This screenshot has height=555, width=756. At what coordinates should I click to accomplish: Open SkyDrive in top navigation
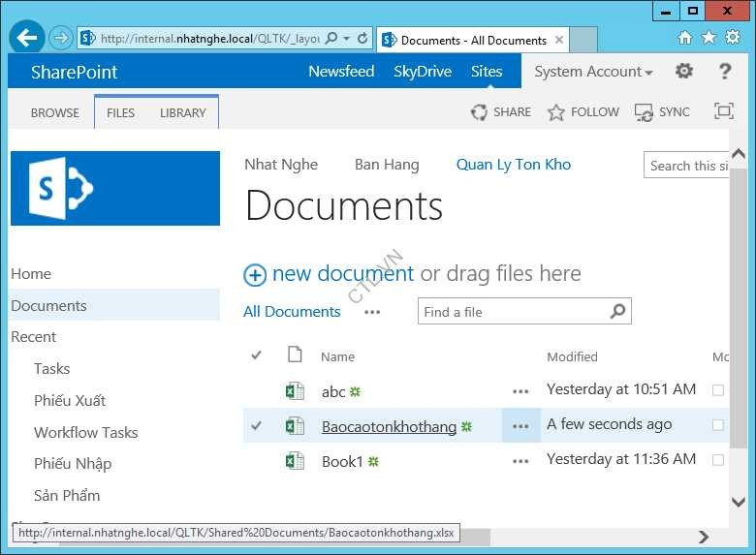point(423,72)
